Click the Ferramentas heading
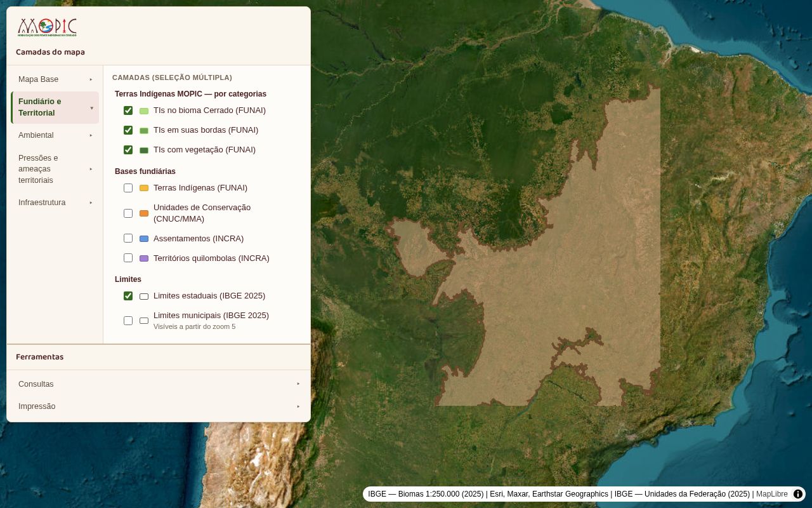Viewport: 812px width, 508px height. pos(40,357)
